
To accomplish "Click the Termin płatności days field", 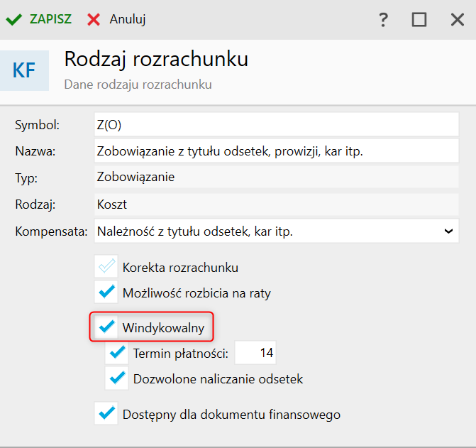I will 256,353.
